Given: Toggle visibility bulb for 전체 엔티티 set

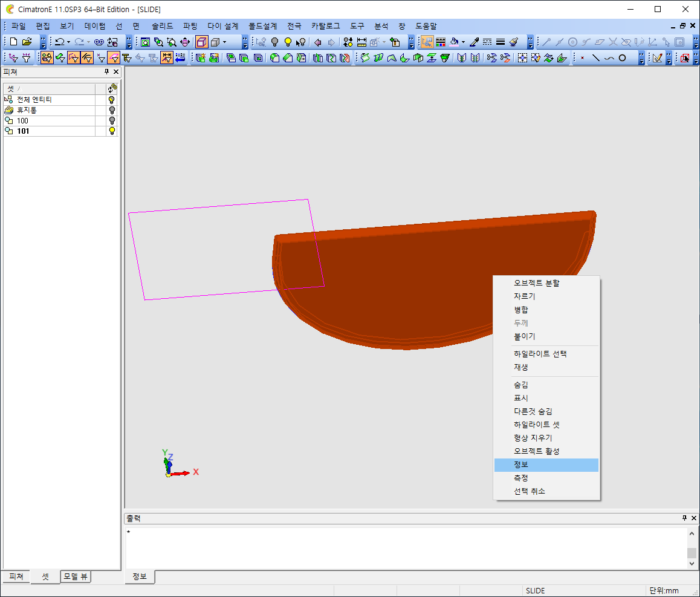Looking at the screenshot, I should tap(112, 100).
